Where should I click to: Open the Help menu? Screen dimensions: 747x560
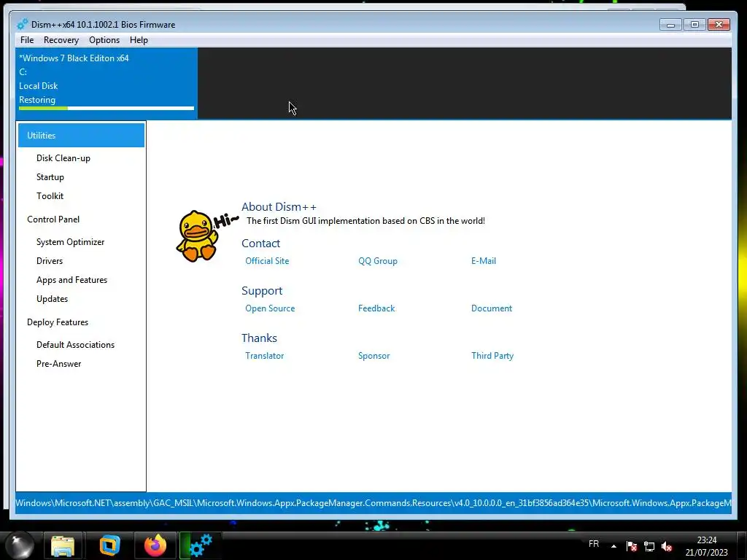tap(139, 40)
